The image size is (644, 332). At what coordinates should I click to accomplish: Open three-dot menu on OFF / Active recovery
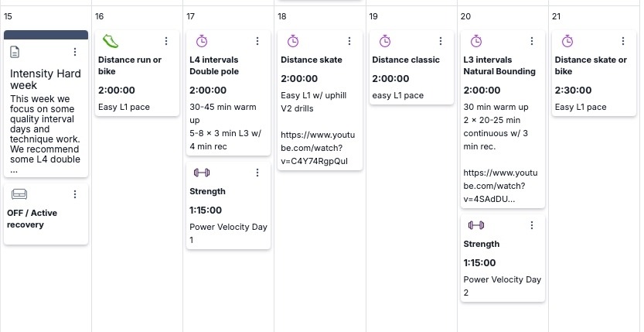coord(75,194)
